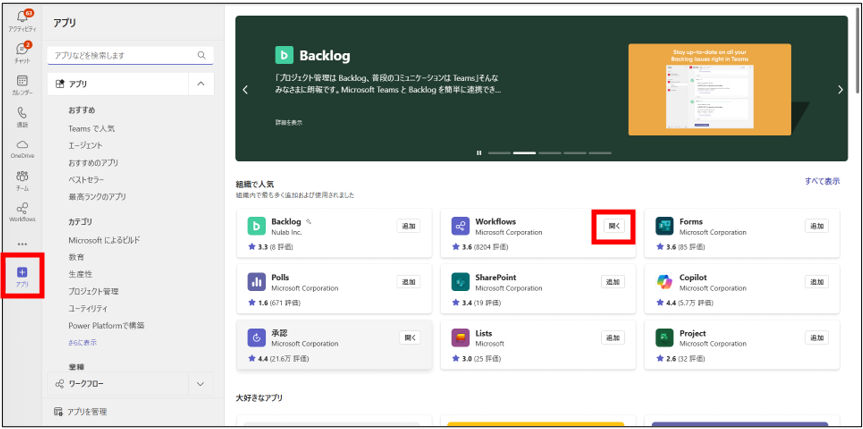
Task: Open the Activity bell icon
Action: 23,17
